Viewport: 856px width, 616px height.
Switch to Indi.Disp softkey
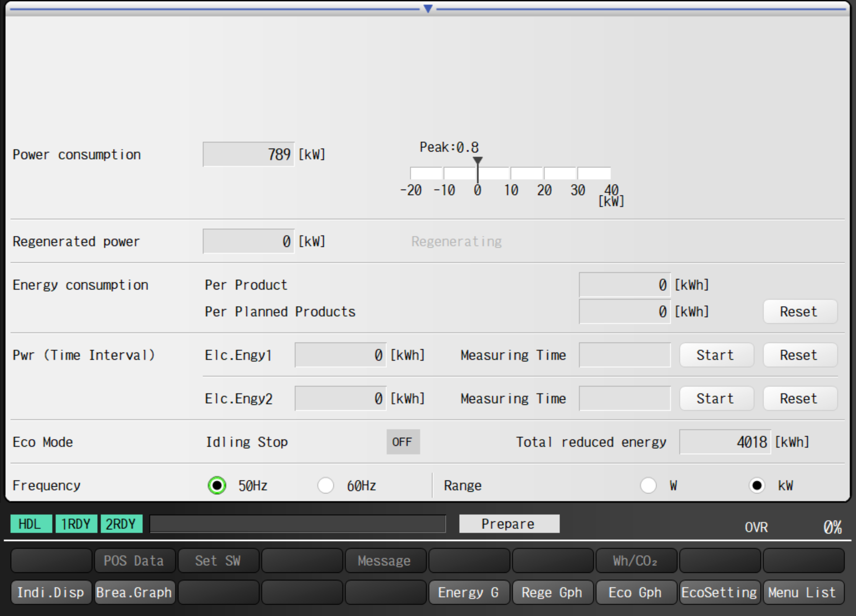coord(51,592)
